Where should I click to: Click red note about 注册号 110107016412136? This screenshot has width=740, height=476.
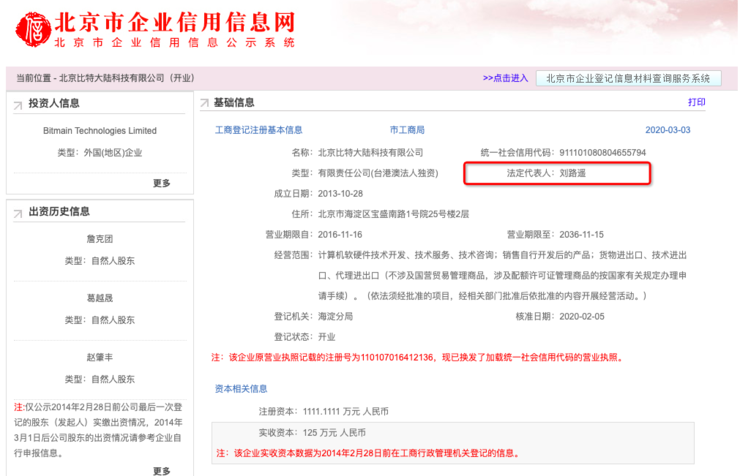click(x=418, y=358)
